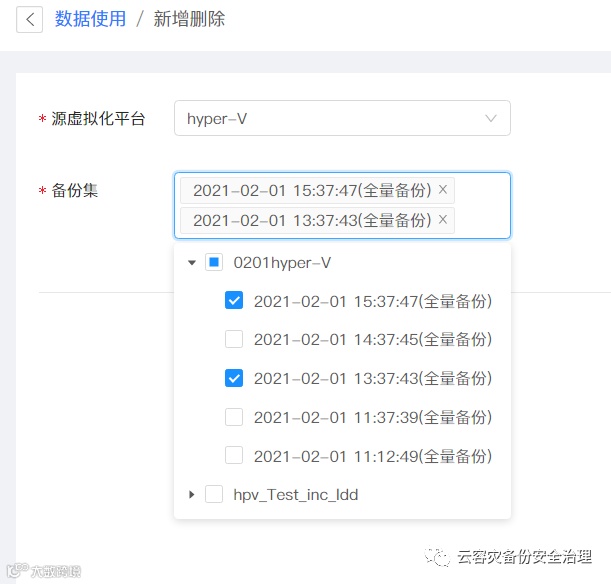Click the 2021-02-01 15:37:47(全量备份) list text
The height and width of the screenshot is (584, 611).
point(373,301)
